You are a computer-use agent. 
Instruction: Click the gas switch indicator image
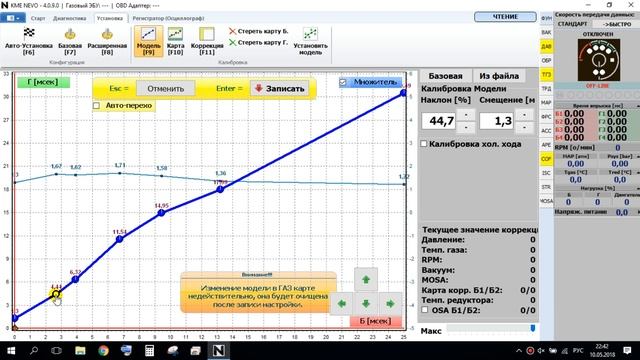coord(598,60)
